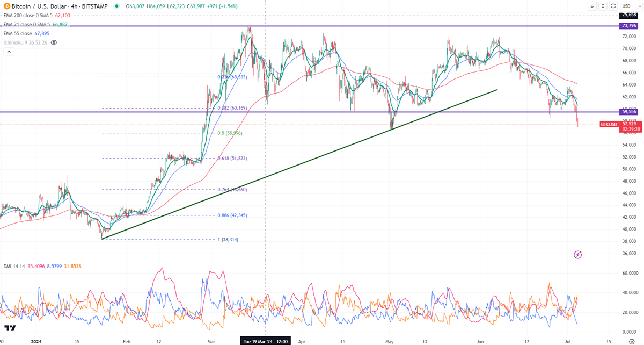644x345 pixels.
Task: Click the down arrow button near USD
Action: pos(592,6)
